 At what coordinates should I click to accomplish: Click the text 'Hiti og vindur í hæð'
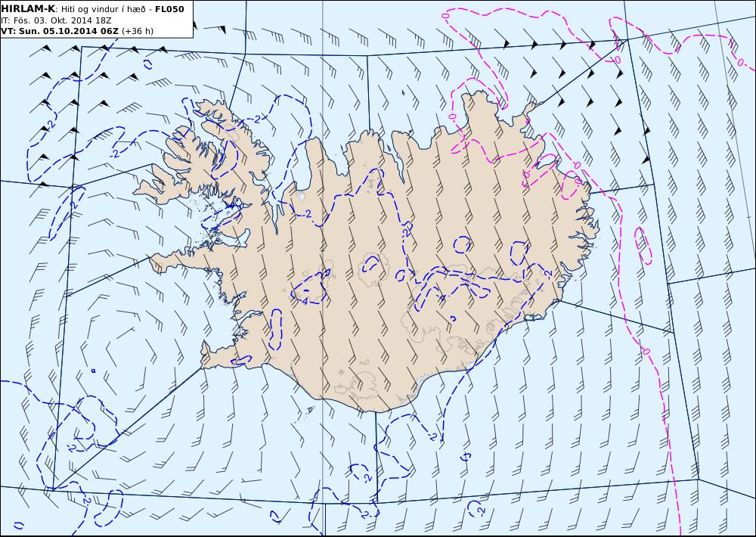[103, 9]
